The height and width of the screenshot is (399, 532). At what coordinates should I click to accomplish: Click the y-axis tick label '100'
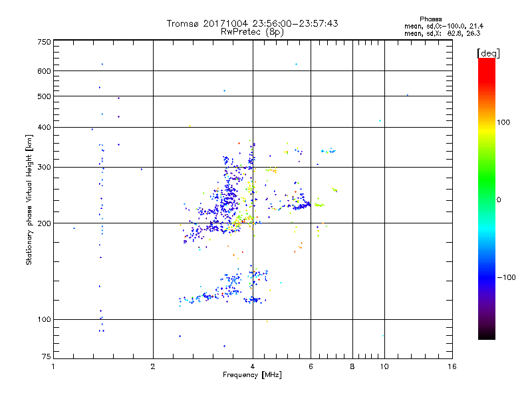(44, 319)
